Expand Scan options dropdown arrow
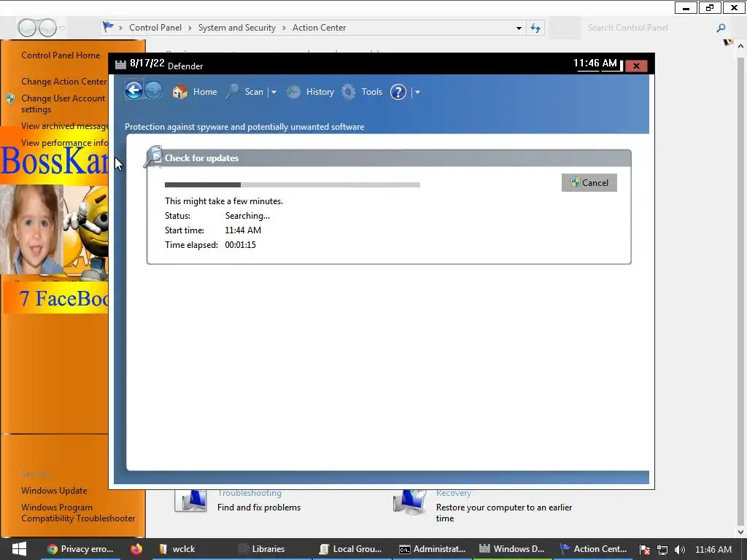Image resolution: width=747 pixels, height=560 pixels. [x=274, y=92]
